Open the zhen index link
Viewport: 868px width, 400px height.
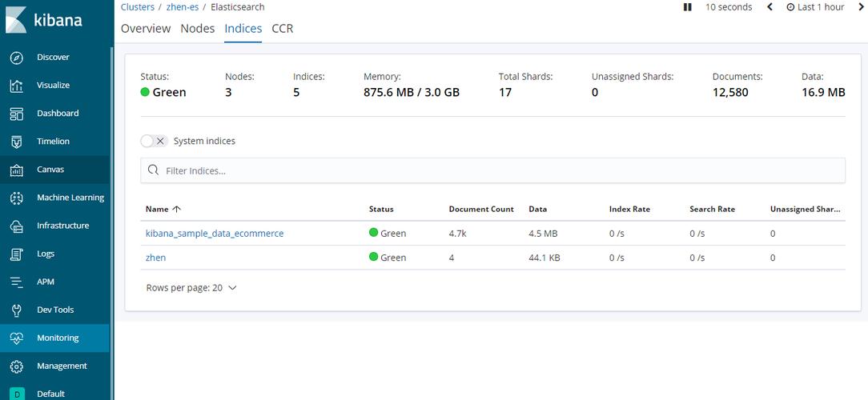(155, 258)
